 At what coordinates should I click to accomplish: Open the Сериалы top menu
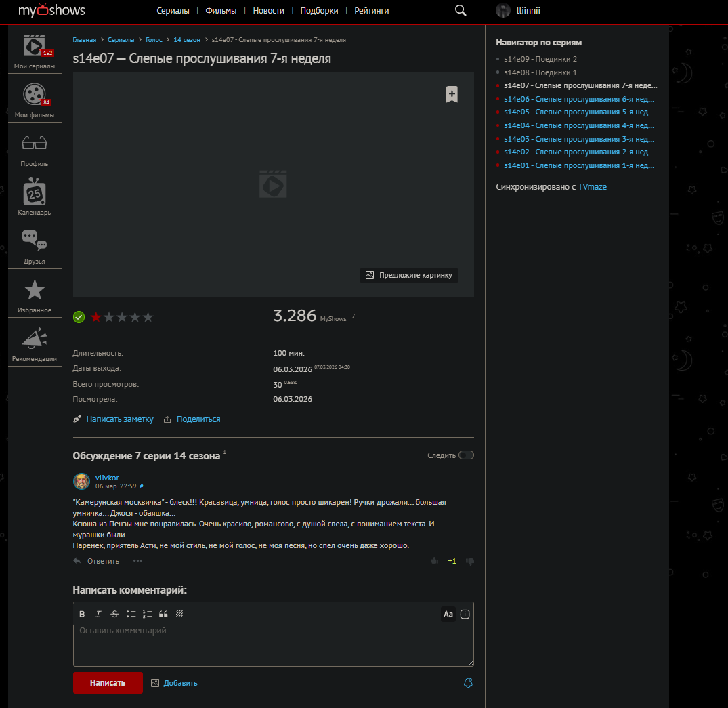[x=173, y=11]
